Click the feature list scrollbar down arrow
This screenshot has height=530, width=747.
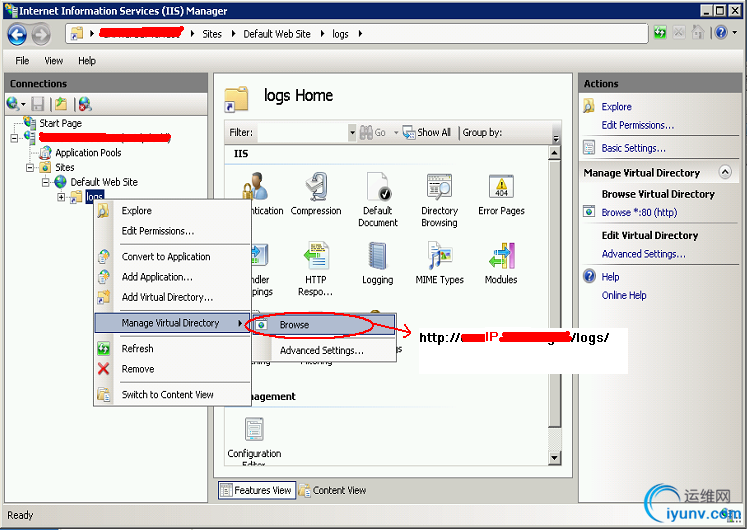pyautogui.click(x=554, y=458)
